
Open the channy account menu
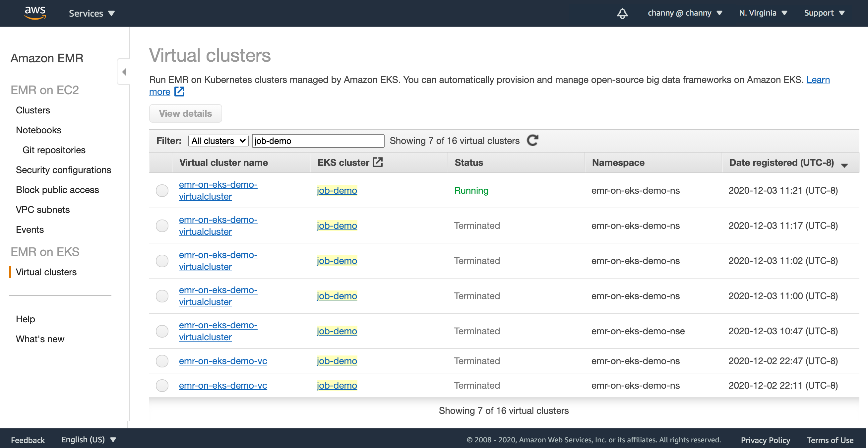(685, 13)
